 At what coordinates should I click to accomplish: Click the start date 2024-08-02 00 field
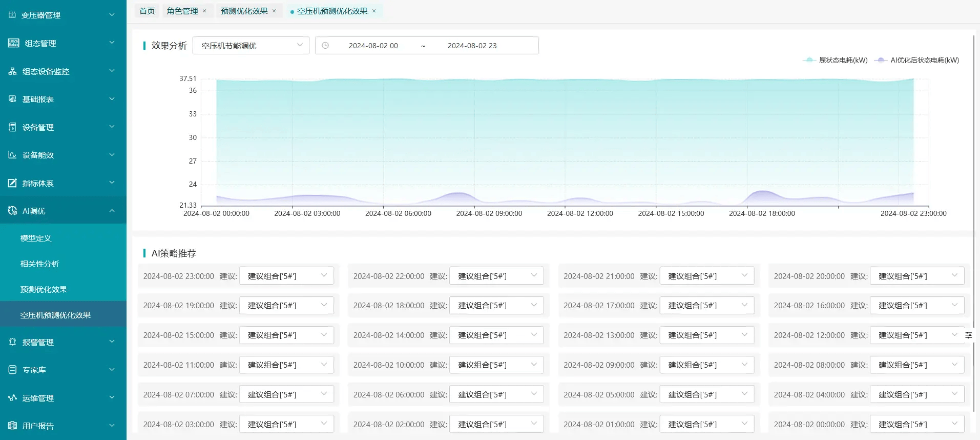tap(373, 46)
